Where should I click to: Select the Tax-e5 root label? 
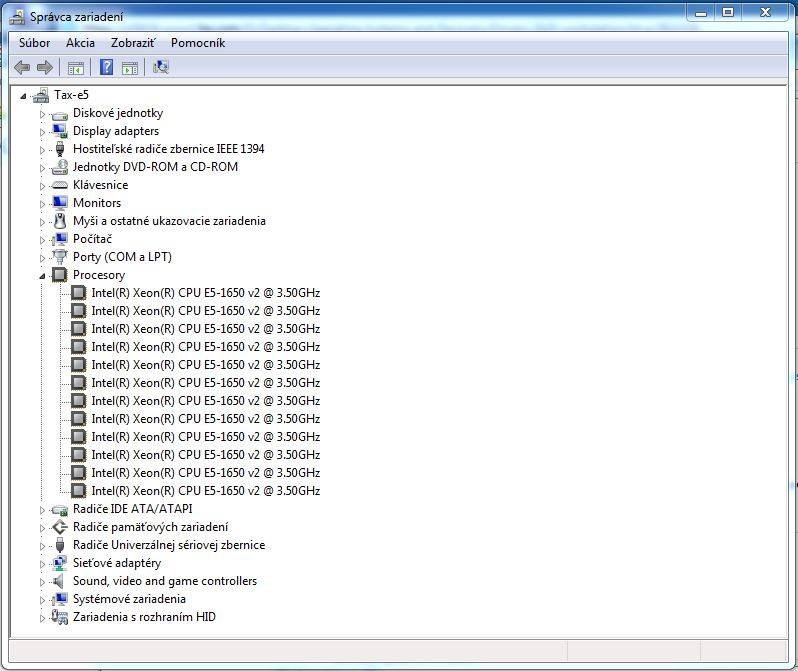pyautogui.click(x=71, y=95)
